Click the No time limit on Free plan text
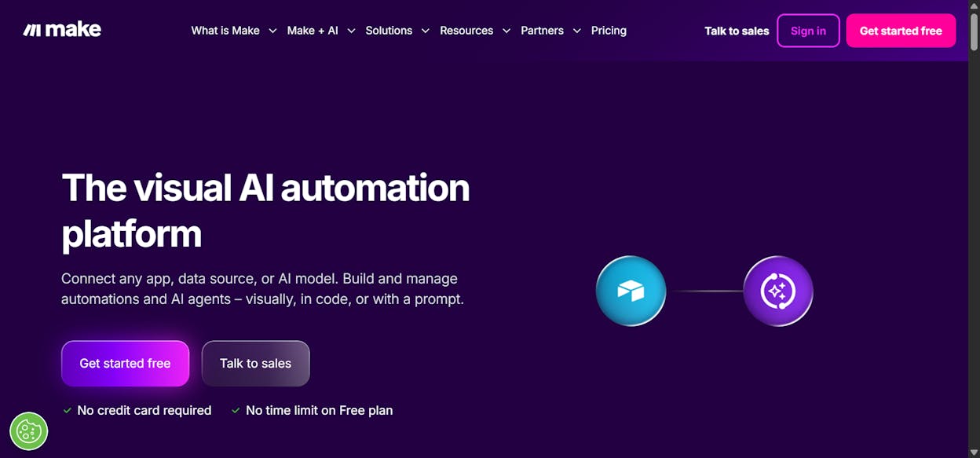980x458 pixels. point(319,410)
